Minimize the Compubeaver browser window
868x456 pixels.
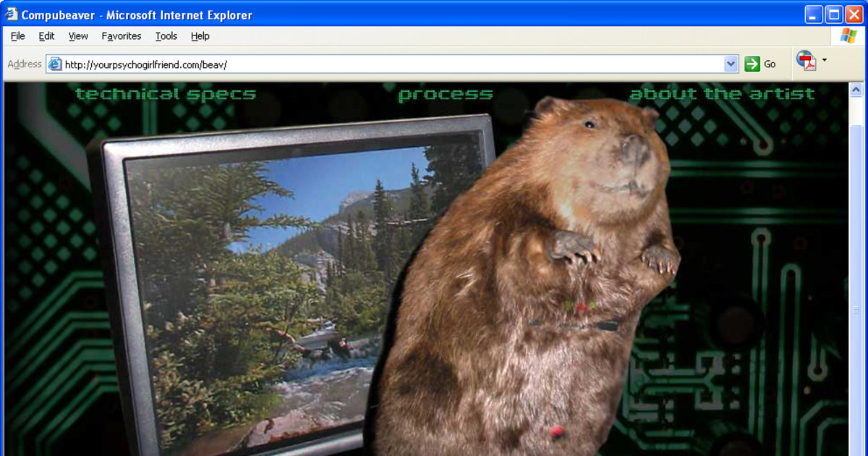point(813,14)
